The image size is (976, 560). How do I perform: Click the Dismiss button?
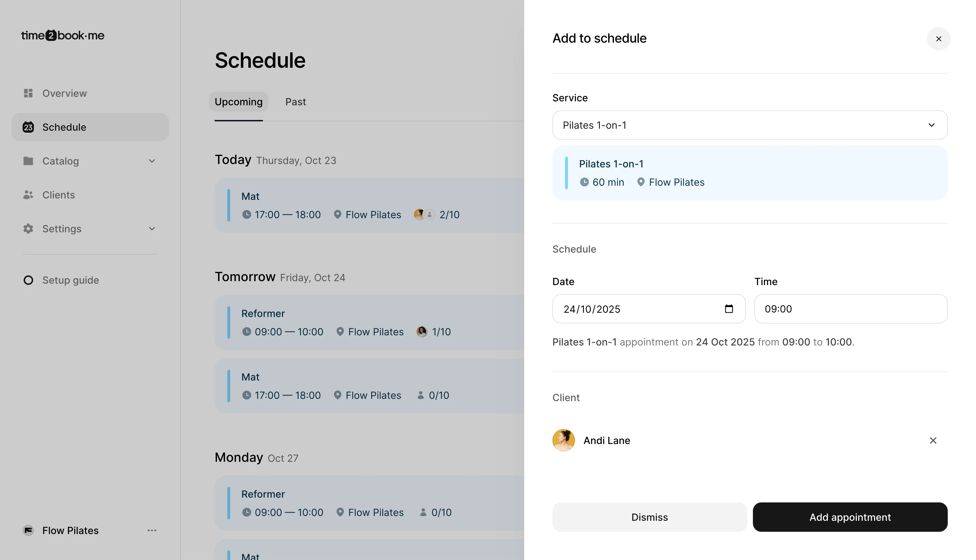[649, 517]
